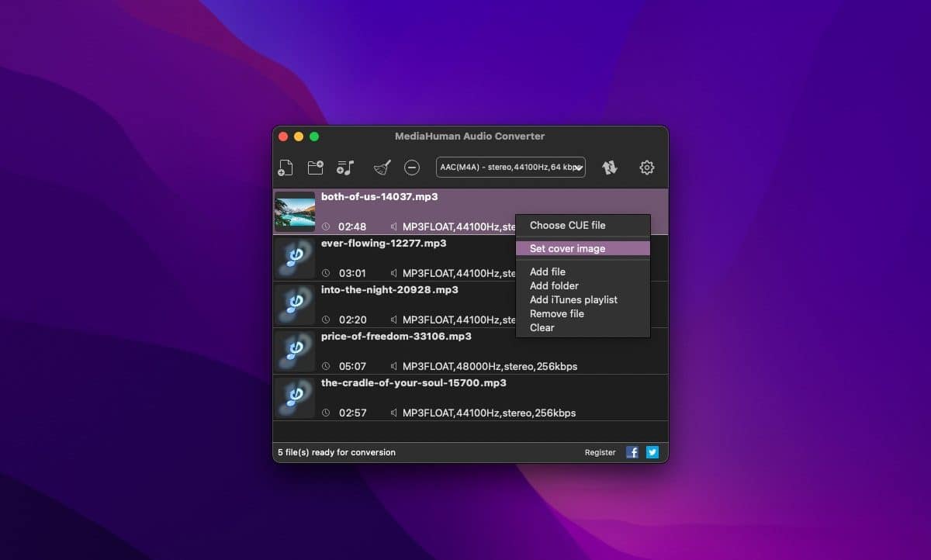Click the 02:48 duration text

(352, 226)
